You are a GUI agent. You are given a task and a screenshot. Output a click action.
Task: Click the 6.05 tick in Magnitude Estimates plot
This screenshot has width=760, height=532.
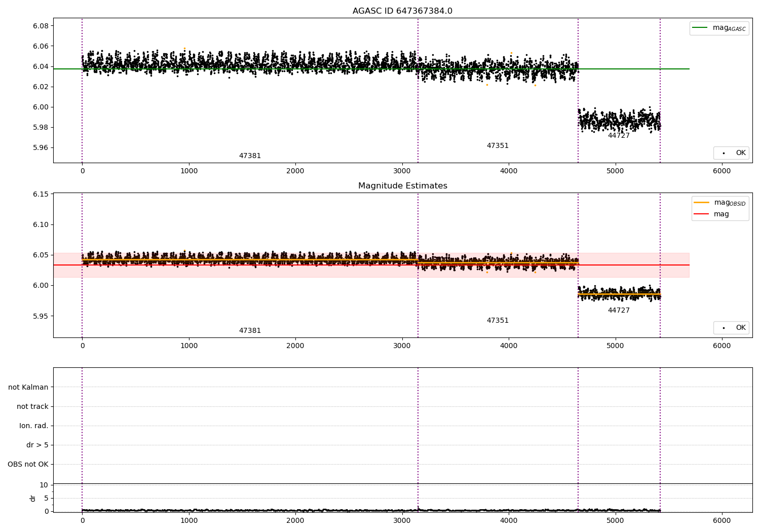(x=41, y=255)
